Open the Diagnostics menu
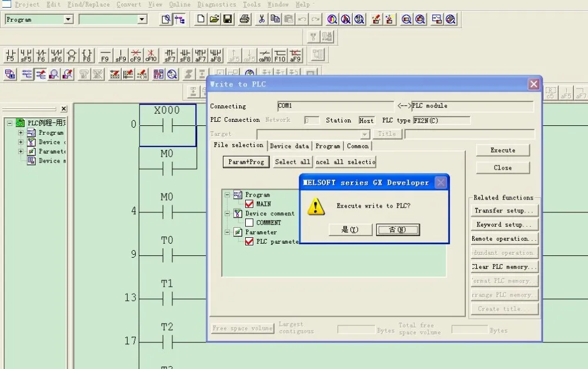The height and width of the screenshot is (369, 588). 217,5
